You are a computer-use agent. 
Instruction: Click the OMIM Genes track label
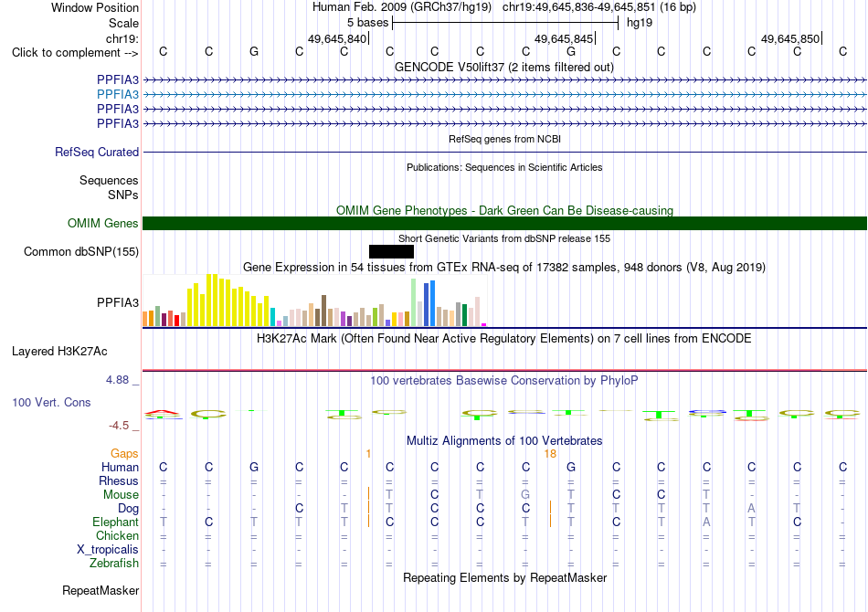[x=102, y=224]
